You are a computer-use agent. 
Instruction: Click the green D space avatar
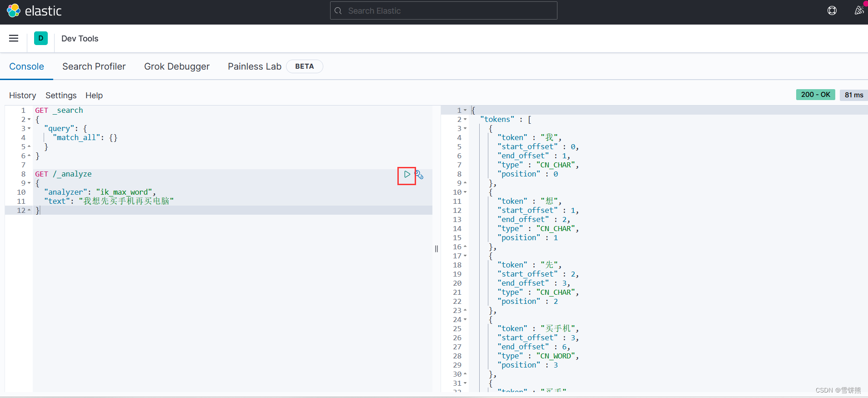click(41, 38)
